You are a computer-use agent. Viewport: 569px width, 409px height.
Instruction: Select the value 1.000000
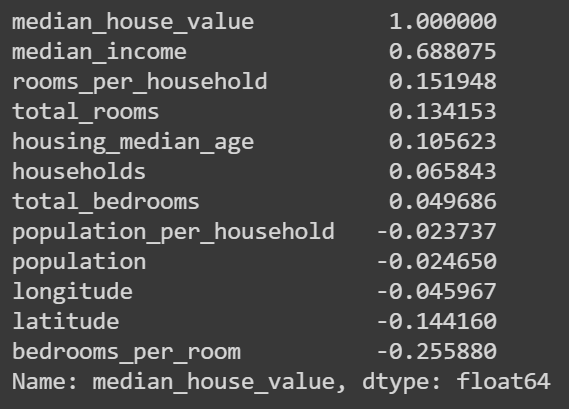443,21
